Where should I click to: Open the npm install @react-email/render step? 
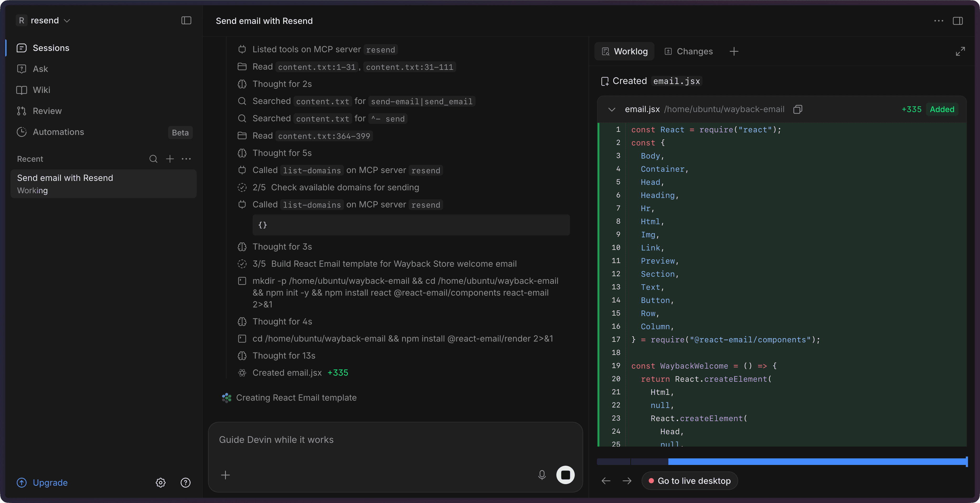point(395,338)
